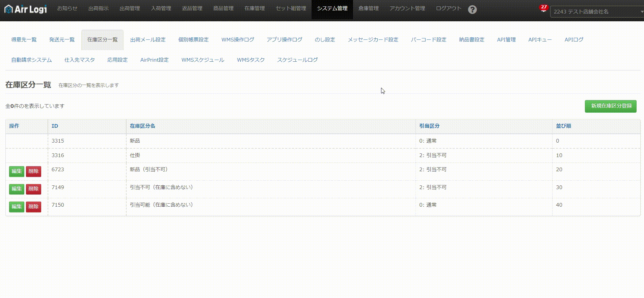The height and width of the screenshot is (298, 644).
Task: Open the WMSスケジュール tab
Action: coord(203,60)
